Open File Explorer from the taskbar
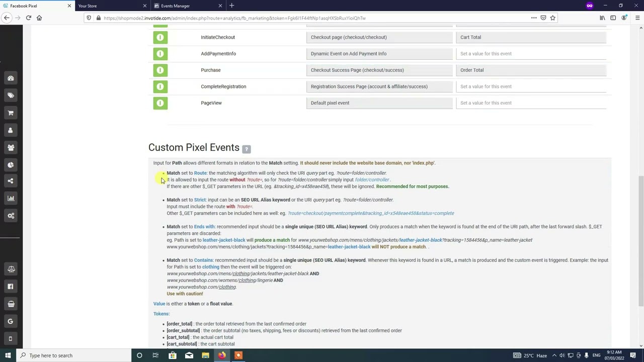The height and width of the screenshot is (362, 644). click(205, 355)
